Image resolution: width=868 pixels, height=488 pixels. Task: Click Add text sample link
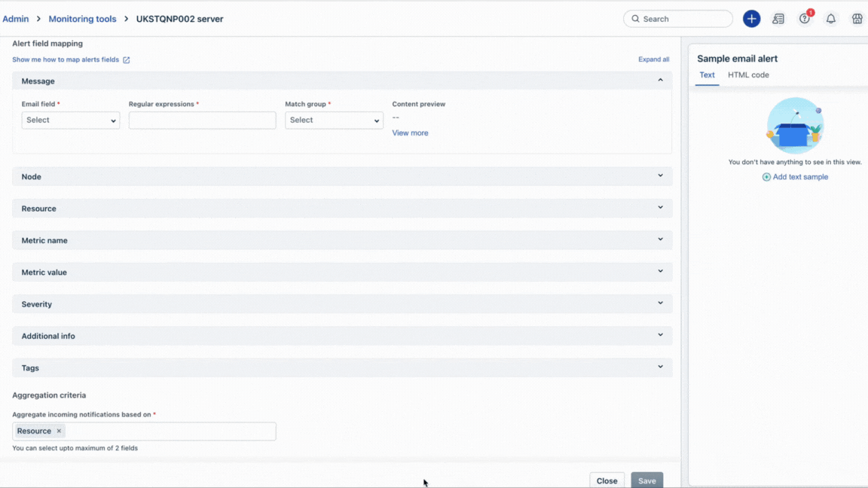pos(800,177)
